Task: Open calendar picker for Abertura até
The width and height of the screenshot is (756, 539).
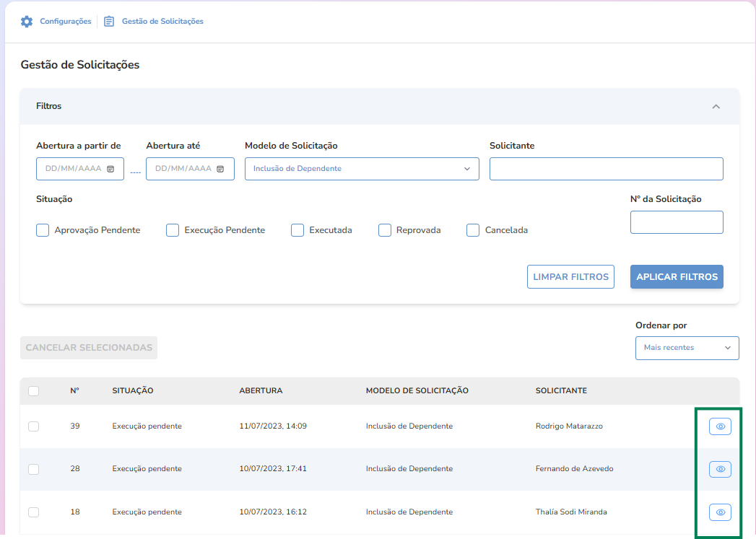Action: coord(220,169)
